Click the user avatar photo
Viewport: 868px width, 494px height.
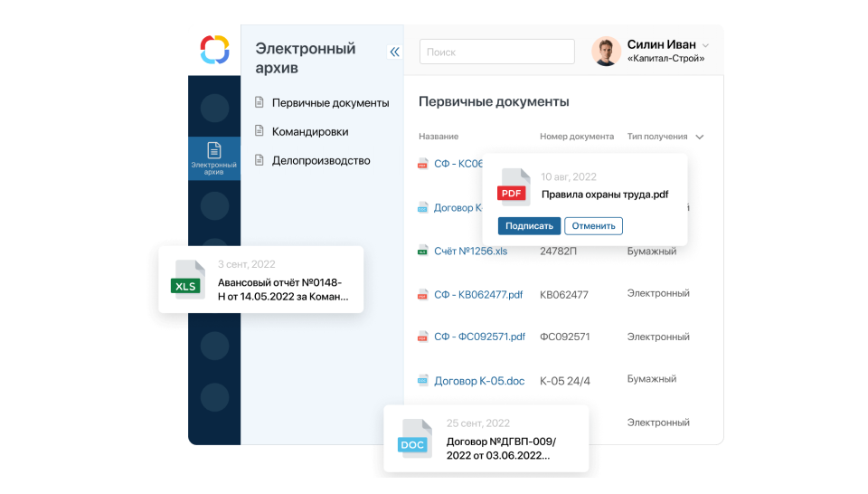coord(606,52)
